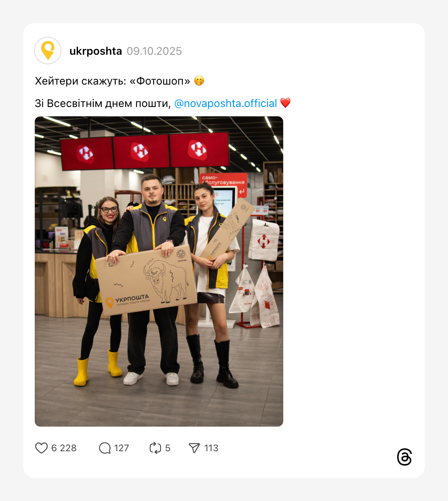
Task: Click the repost count 5
Action: [168, 448]
